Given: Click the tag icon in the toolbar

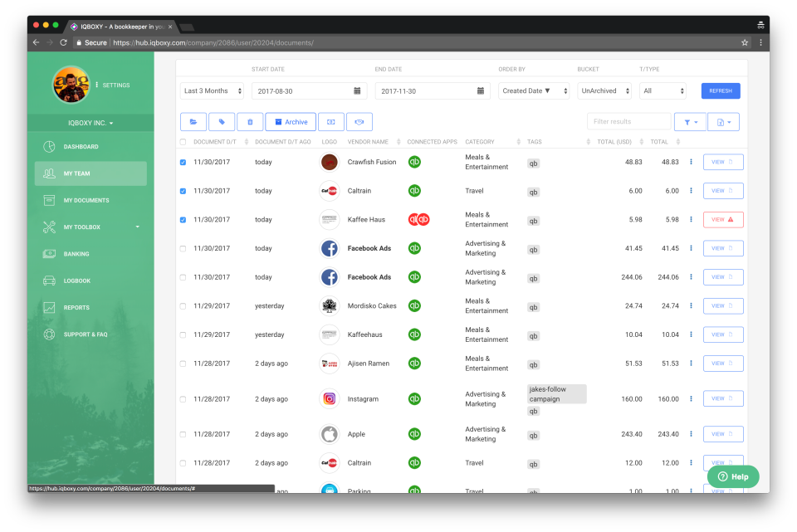Looking at the screenshot, I should click(x=222, y=121).
